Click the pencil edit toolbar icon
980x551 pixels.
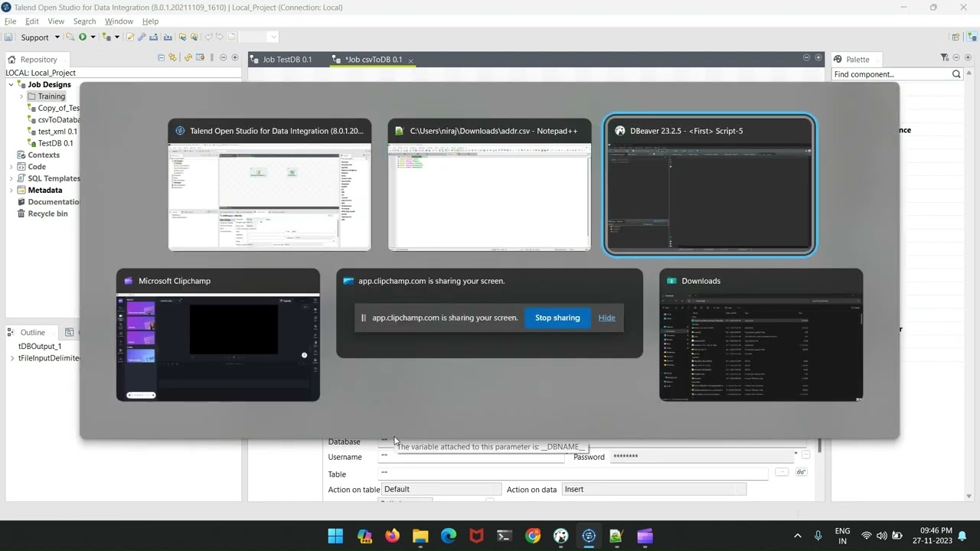pos(130,37)
